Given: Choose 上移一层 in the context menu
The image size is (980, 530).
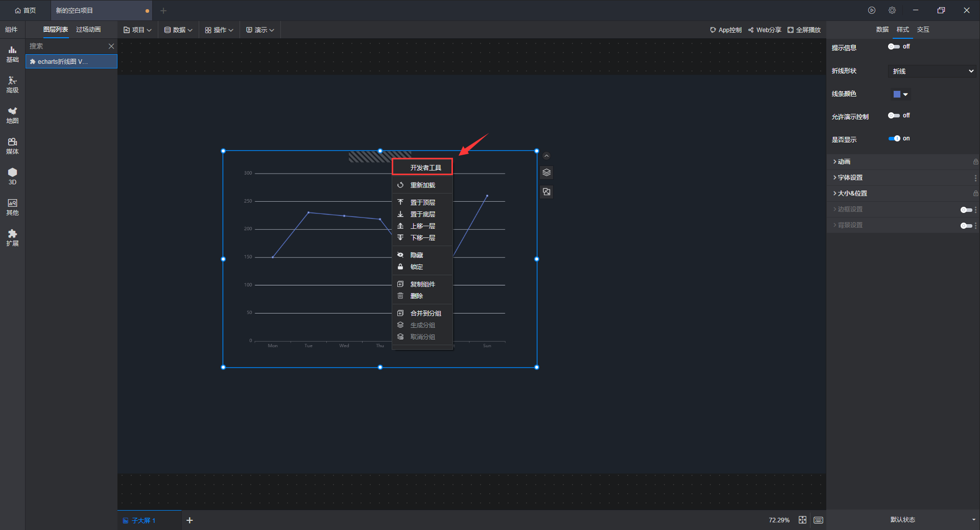Looking at the screenshot, I should (x=422, y=226).
